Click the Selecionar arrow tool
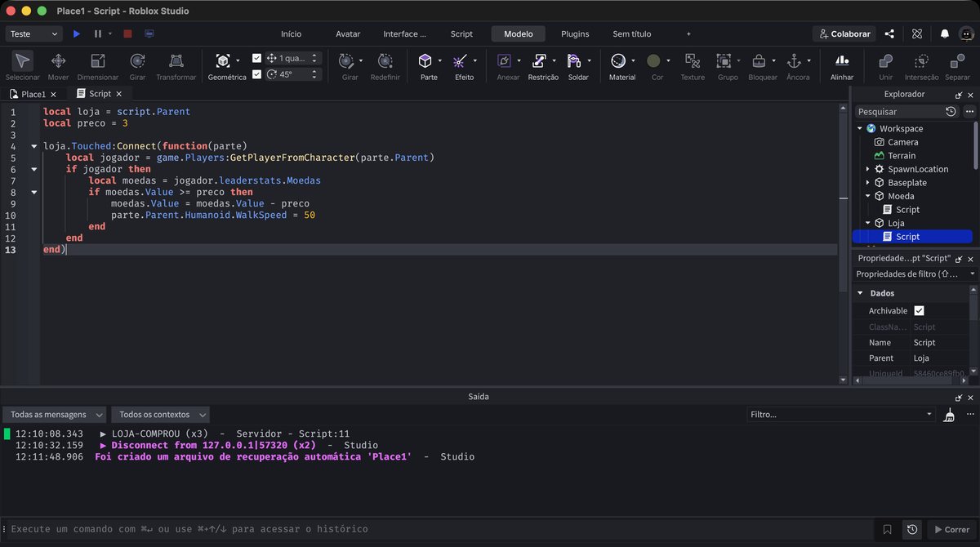 pos(23,66)
